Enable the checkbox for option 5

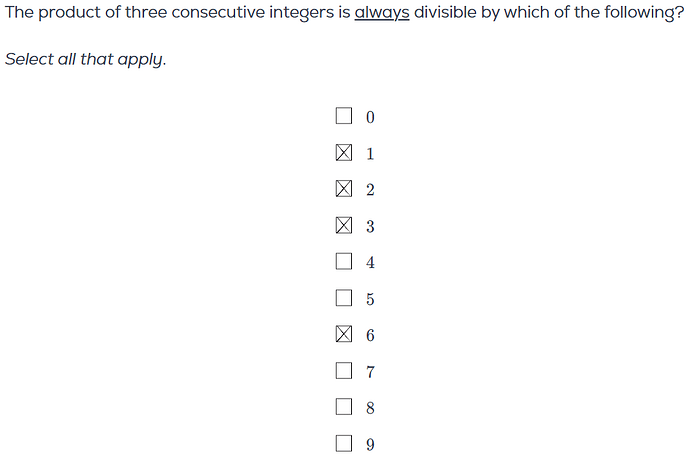(344, 298)
